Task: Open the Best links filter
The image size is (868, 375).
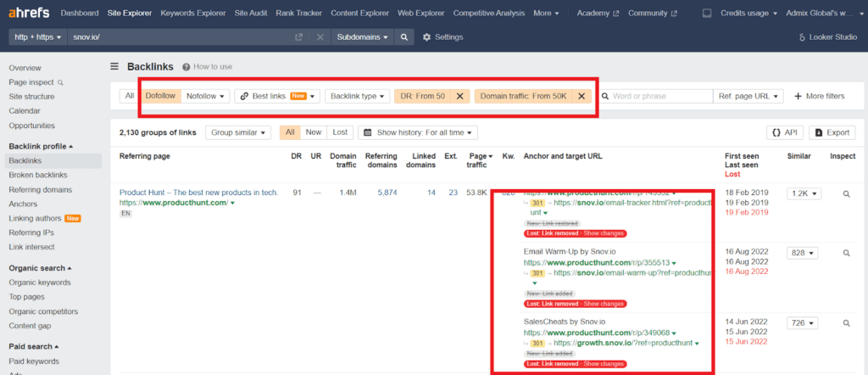Action: click(277, 96)
